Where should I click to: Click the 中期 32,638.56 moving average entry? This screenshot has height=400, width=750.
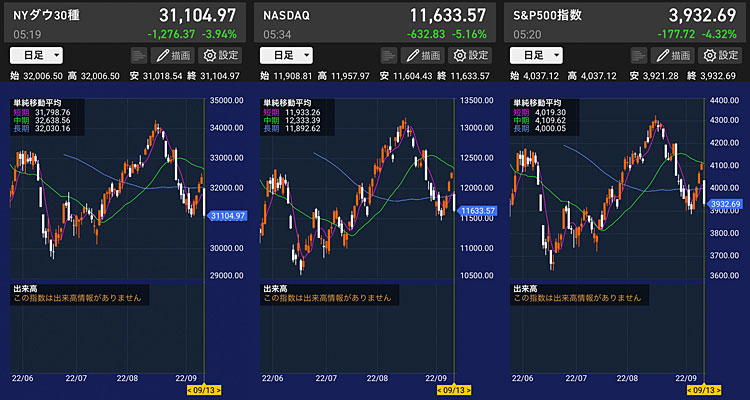click(44, 120)
